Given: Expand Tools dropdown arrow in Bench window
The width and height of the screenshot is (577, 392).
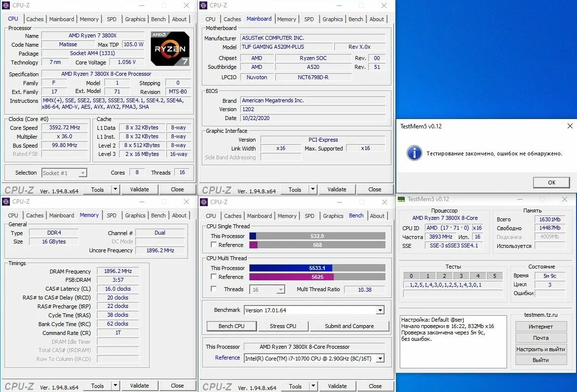Looking at the screenshot, I should [x=313, y=386].
